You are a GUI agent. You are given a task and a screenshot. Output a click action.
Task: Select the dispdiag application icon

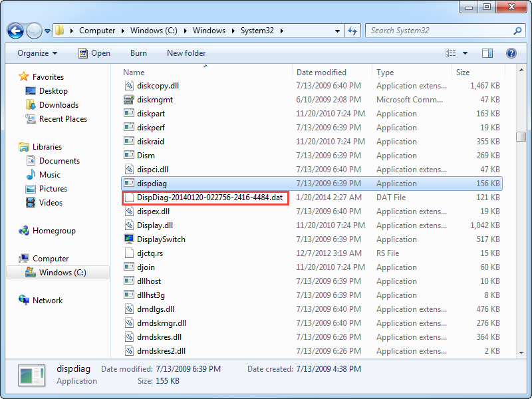(x=129, y=184)
